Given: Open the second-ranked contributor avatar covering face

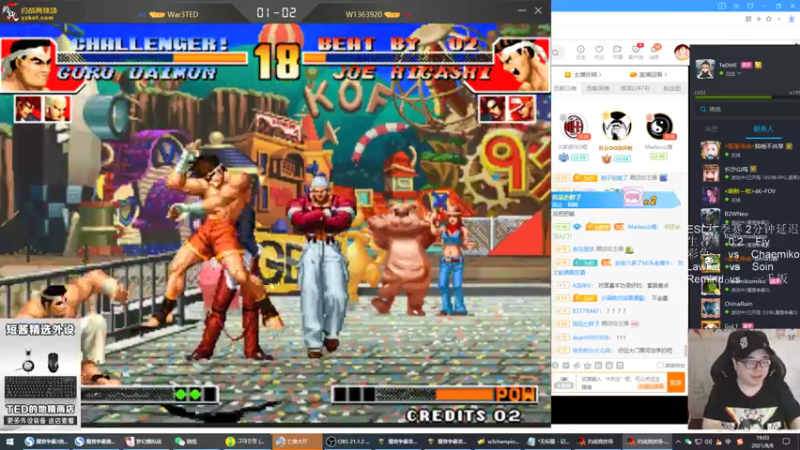Looking at the screenshot, I should 616,126.
